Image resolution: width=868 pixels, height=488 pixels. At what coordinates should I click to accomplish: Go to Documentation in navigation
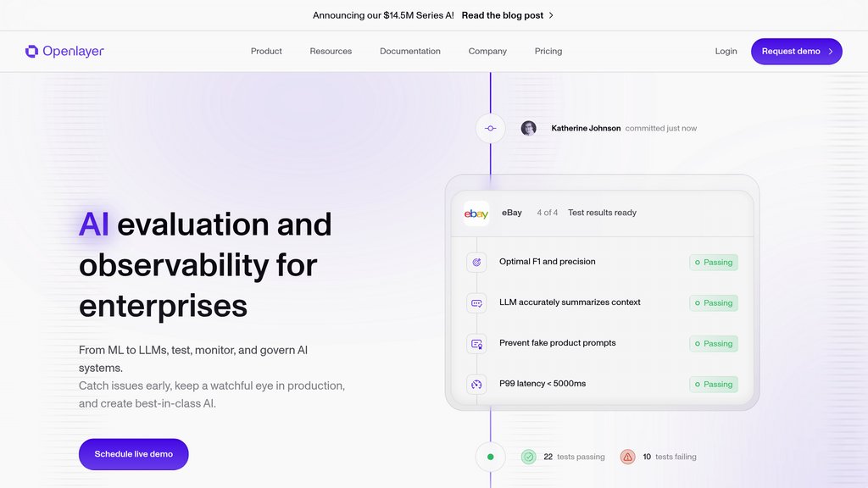click(x=410, y=52)
